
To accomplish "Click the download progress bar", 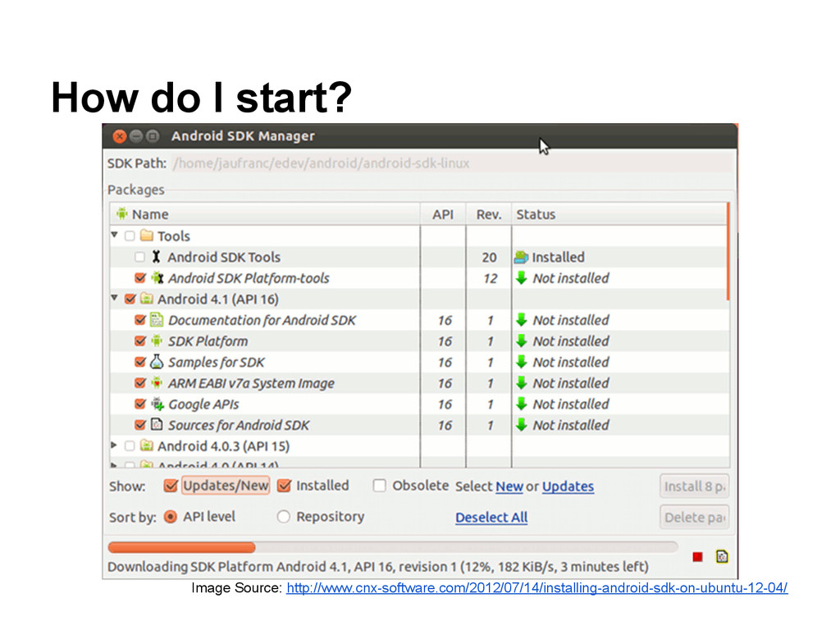I will pyautogui.click(x=392, y=547).
